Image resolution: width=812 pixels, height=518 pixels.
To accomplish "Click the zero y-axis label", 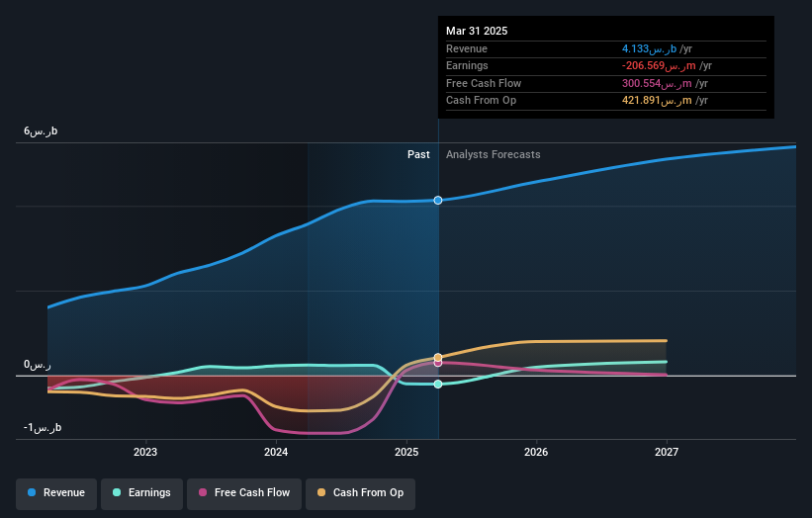I will tap(38, 365).
